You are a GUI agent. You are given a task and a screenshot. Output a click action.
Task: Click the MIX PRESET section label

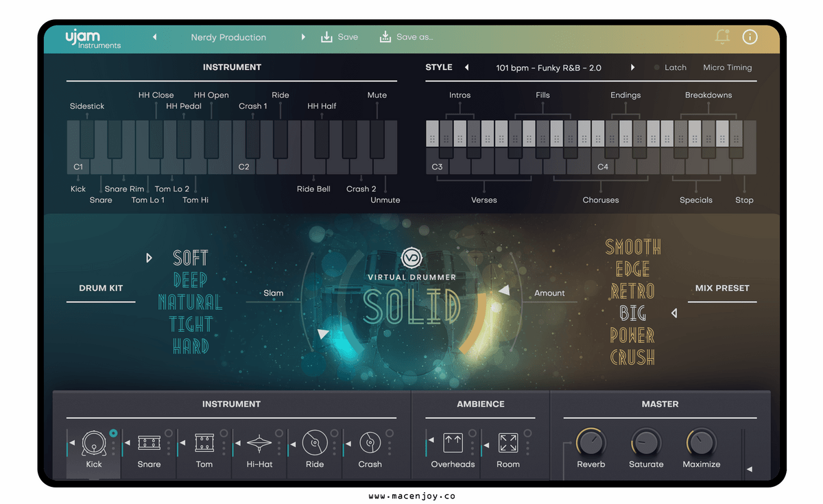[x=722, y=288]
